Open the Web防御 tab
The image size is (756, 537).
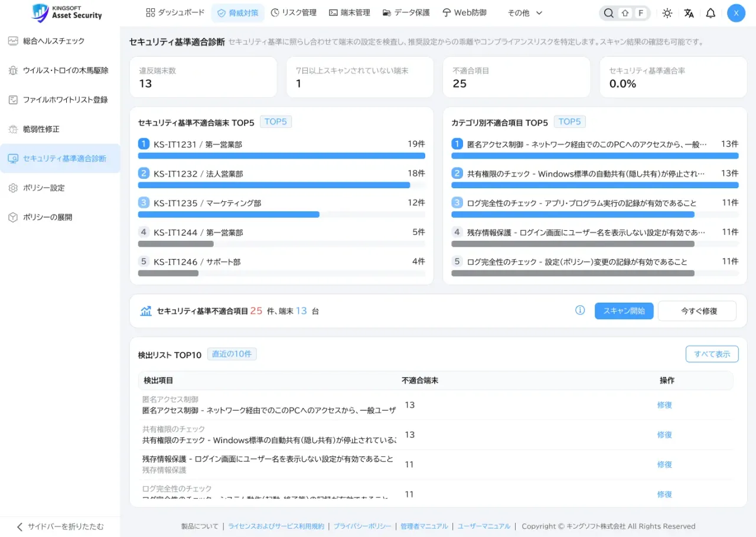[464, 13]
